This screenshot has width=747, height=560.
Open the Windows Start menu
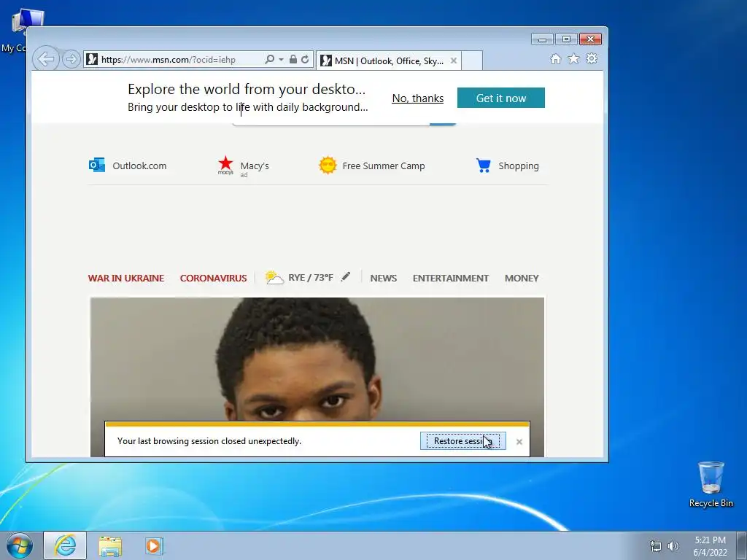pos(20,545)
